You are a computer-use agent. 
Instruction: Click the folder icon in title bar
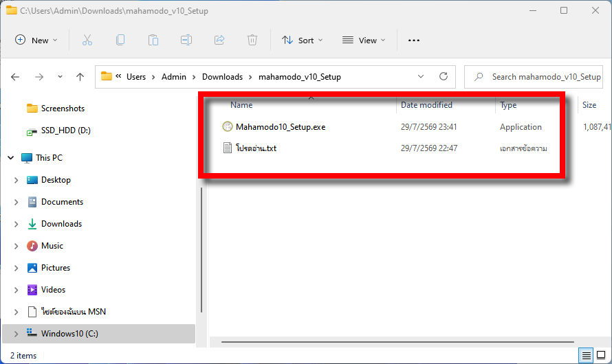(x=11, y=10)
